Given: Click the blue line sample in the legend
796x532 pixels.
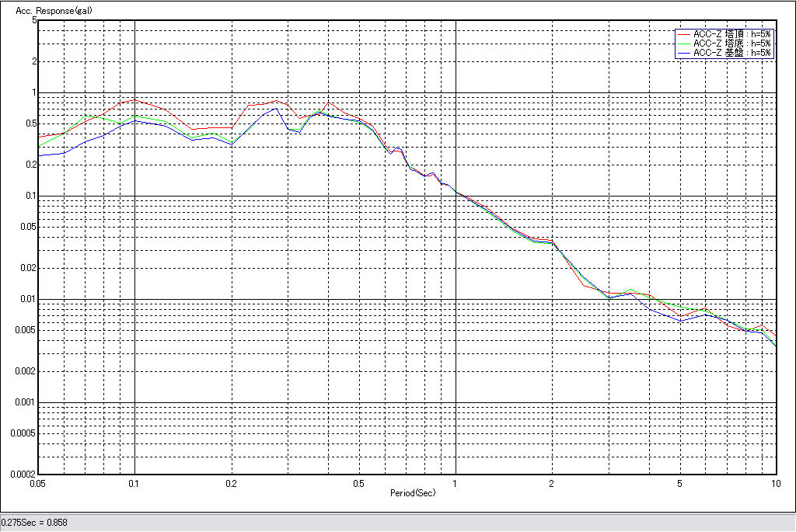Looking at the screenshot, I should 683,53.
